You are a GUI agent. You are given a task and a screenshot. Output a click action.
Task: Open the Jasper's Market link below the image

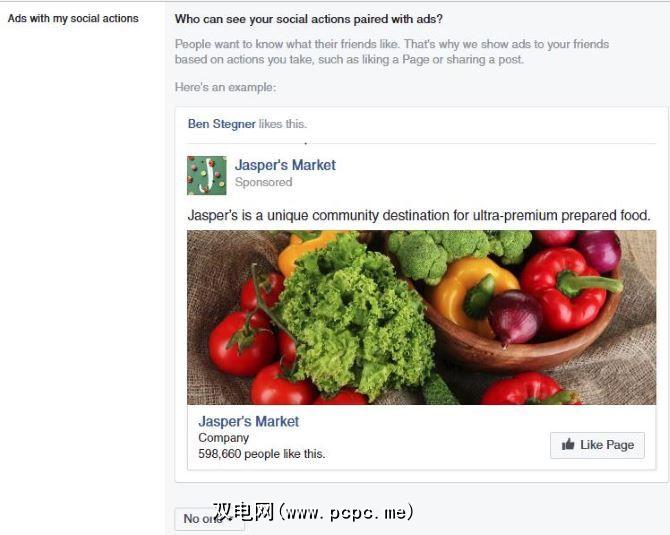pyautogui.click(x=249, y=421)
